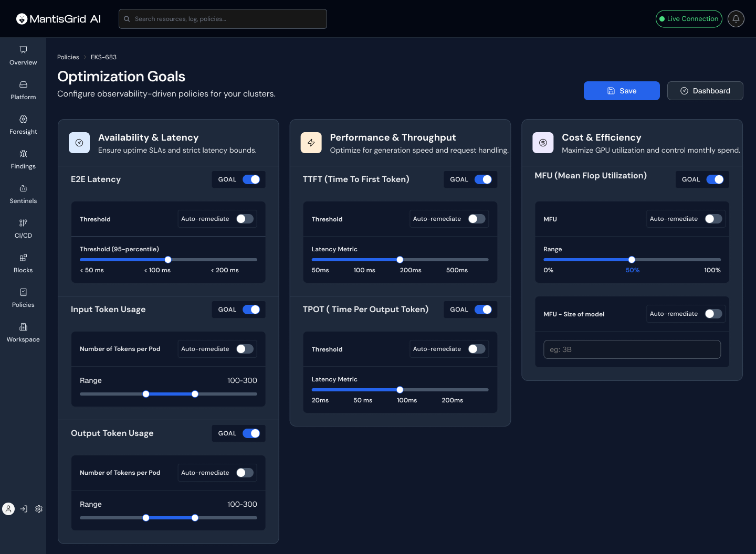Toggle the Input Token Usage GOAL switch
Screen dimensions: 756x554
pyautogui.click(x=251, y=310)
